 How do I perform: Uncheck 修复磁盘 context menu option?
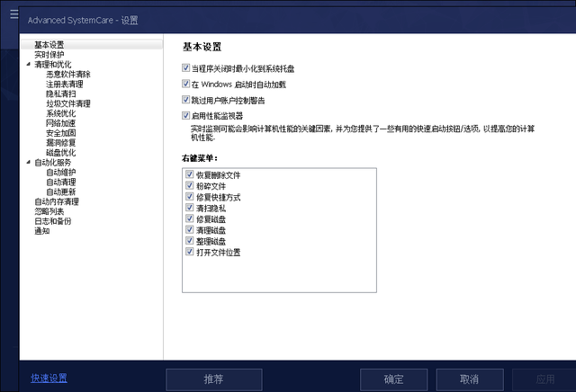point(190,218)
